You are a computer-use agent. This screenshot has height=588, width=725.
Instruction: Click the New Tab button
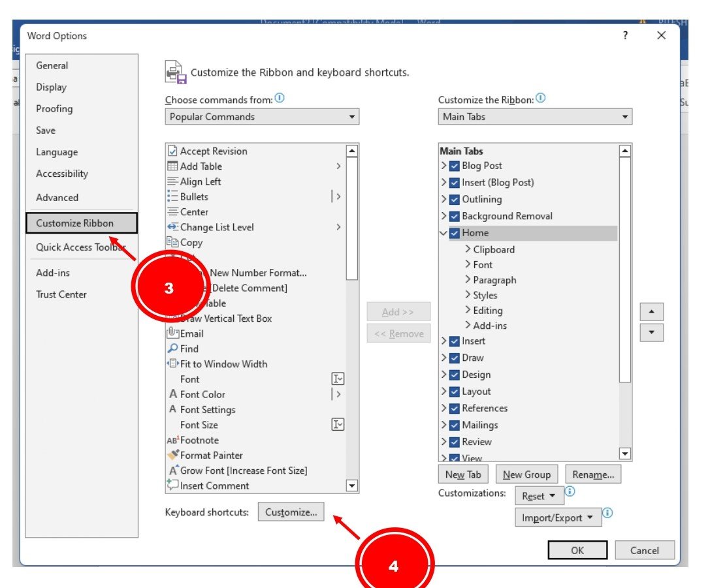[x=463, y=474]
